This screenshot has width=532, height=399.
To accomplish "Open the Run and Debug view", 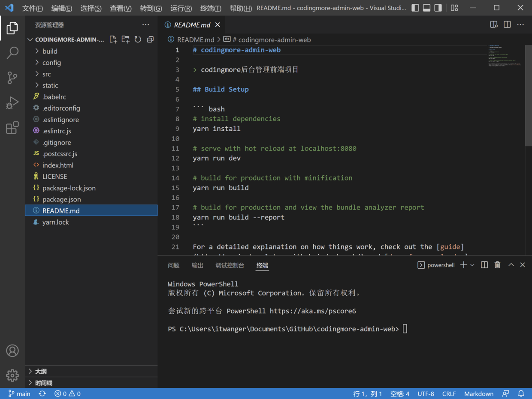I will point(12,103).
